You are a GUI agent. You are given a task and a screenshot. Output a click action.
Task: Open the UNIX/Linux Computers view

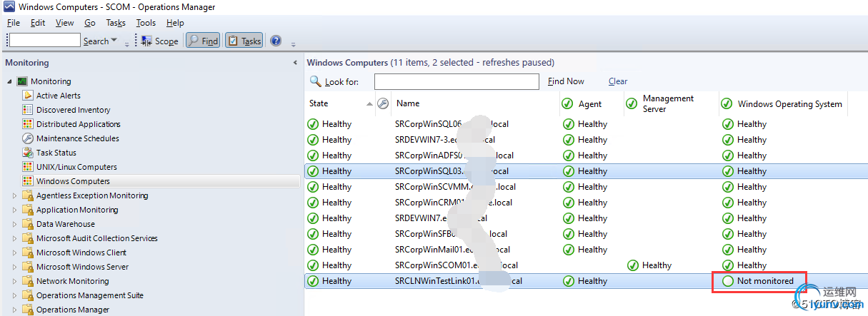(x=76, y=167)
